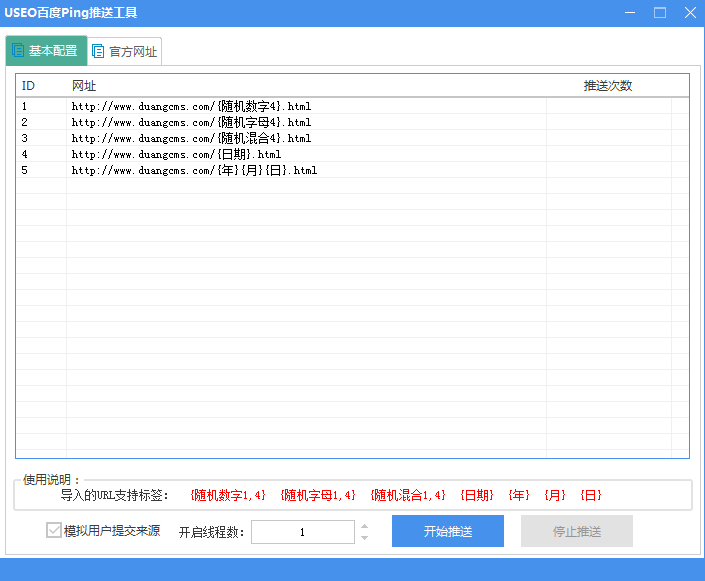Click the red {随机数字1,4} tag
Screen dimensions: 705x581
click(x=228, y=495)
